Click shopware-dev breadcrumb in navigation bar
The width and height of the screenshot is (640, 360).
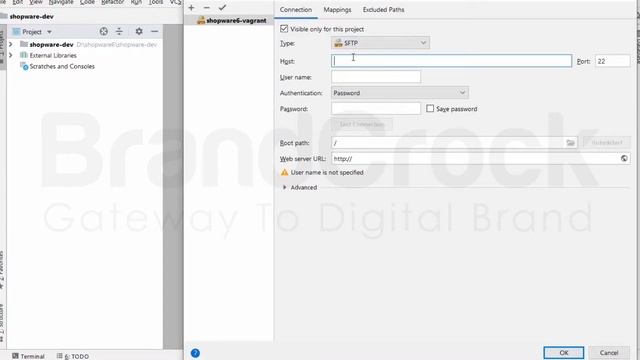(31, 16)
